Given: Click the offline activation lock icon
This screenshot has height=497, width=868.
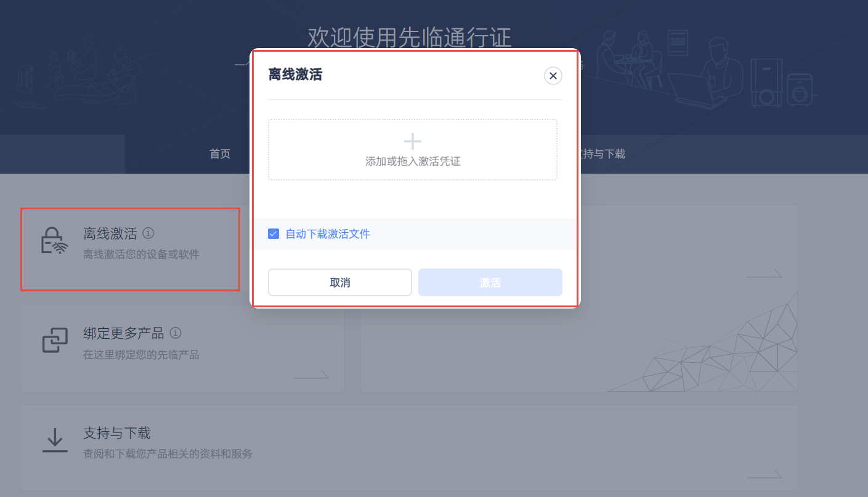Looking at the screenshot, I should (54, 241).
